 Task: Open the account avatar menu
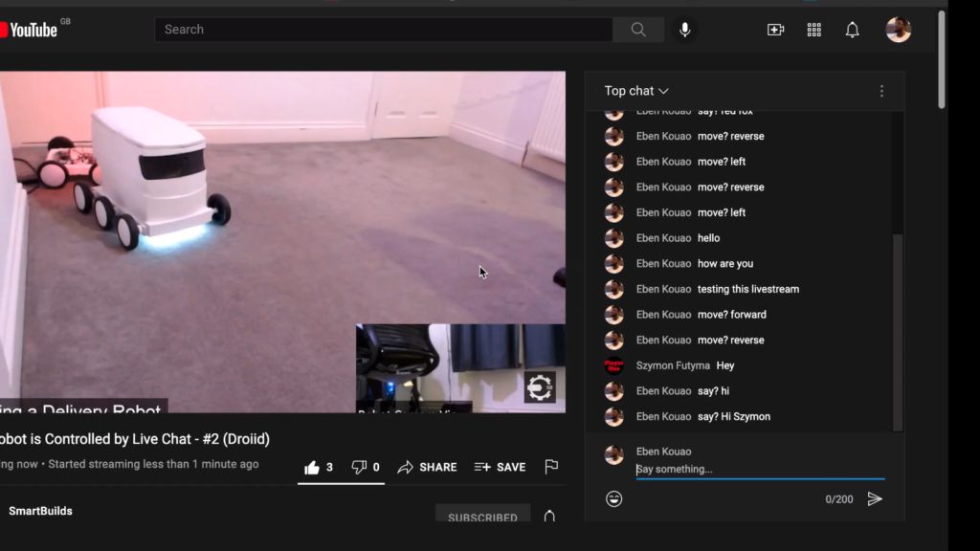coord(898,30)
